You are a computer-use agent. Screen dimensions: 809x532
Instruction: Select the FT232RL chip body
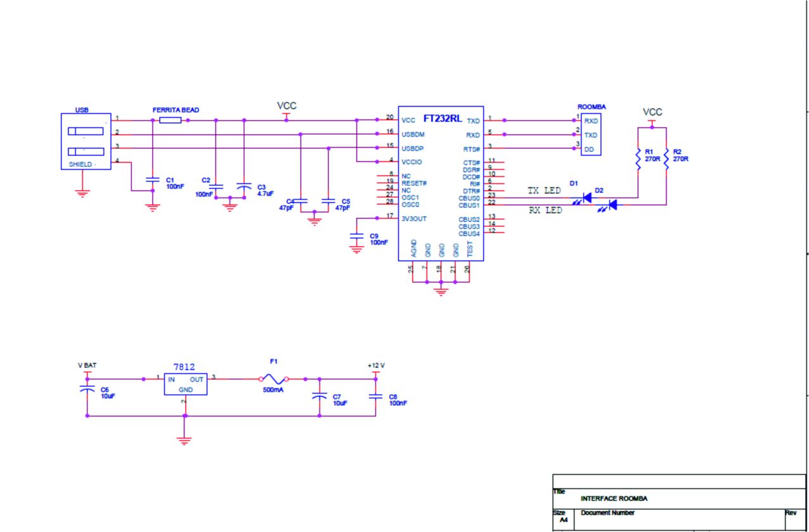click(441, 183)
